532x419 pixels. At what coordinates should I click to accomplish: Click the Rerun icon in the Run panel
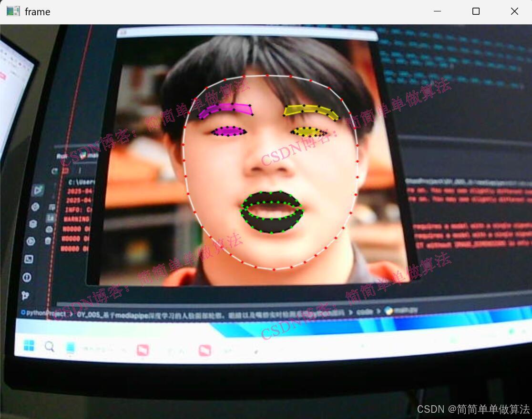click(54, 171)
